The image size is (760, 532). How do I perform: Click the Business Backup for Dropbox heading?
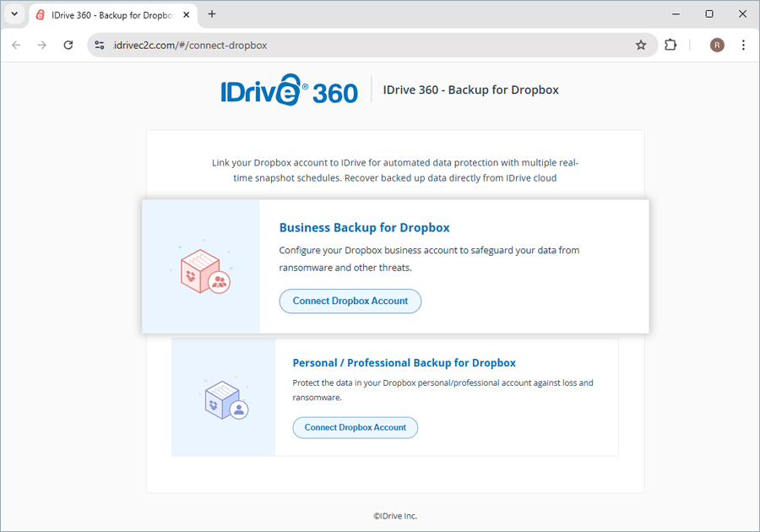click(x=364, y=228)
